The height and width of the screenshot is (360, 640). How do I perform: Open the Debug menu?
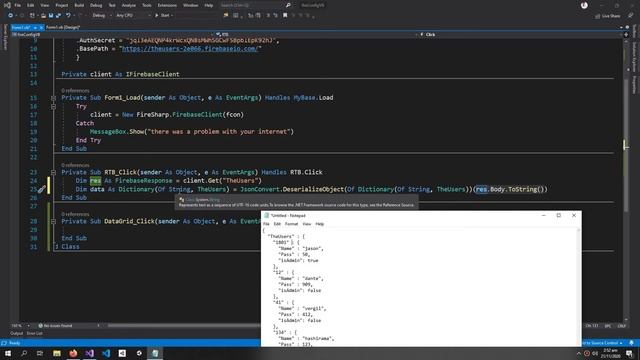point(96,5)
